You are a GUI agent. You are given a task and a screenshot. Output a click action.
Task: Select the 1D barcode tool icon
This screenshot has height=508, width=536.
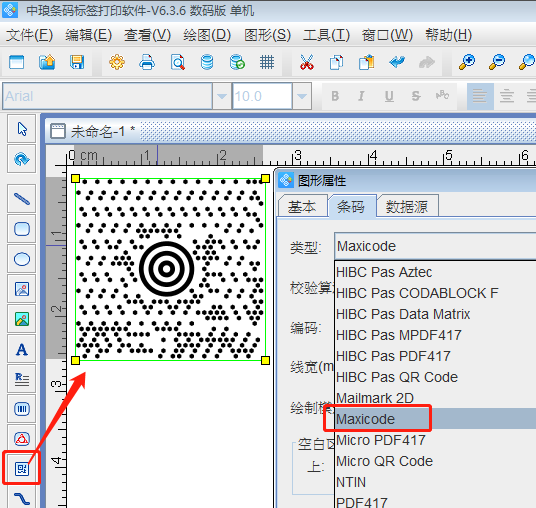coord(22,409)
